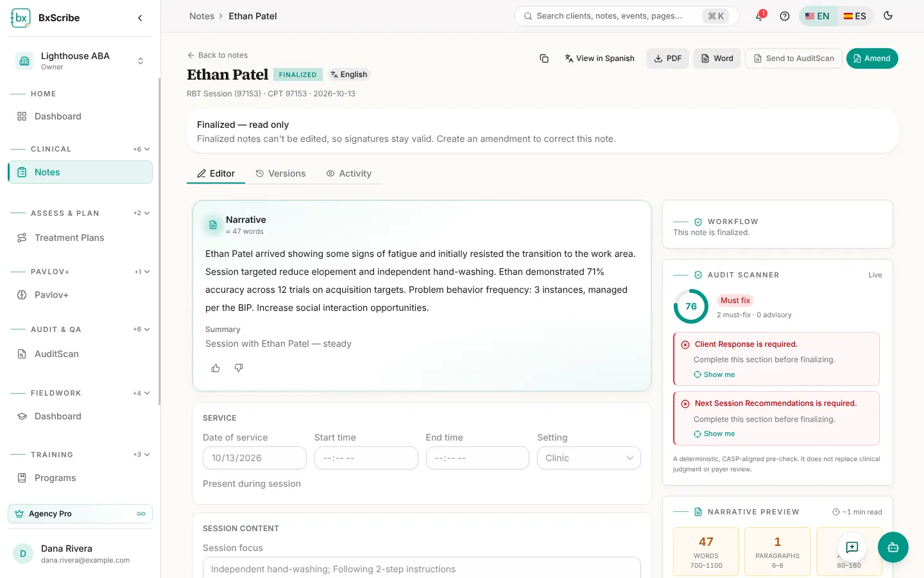Switch to the Versions tab

[x=280, y=173]
